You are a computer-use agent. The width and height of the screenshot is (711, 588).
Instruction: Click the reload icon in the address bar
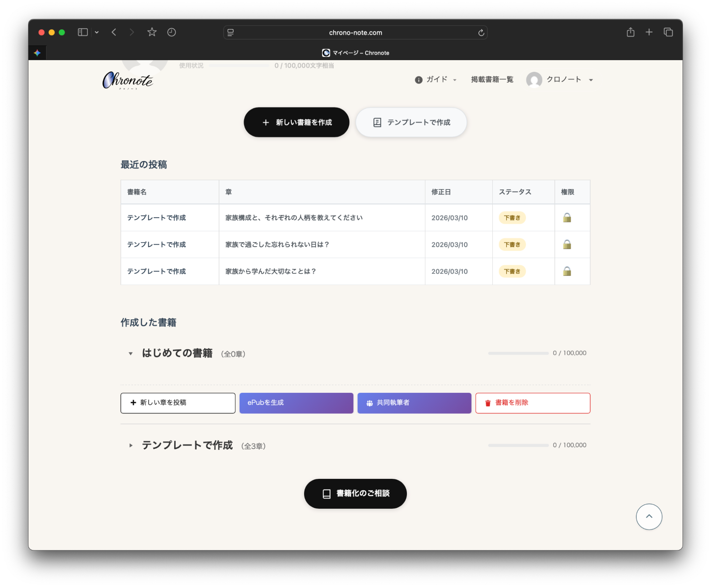(481, 32)
